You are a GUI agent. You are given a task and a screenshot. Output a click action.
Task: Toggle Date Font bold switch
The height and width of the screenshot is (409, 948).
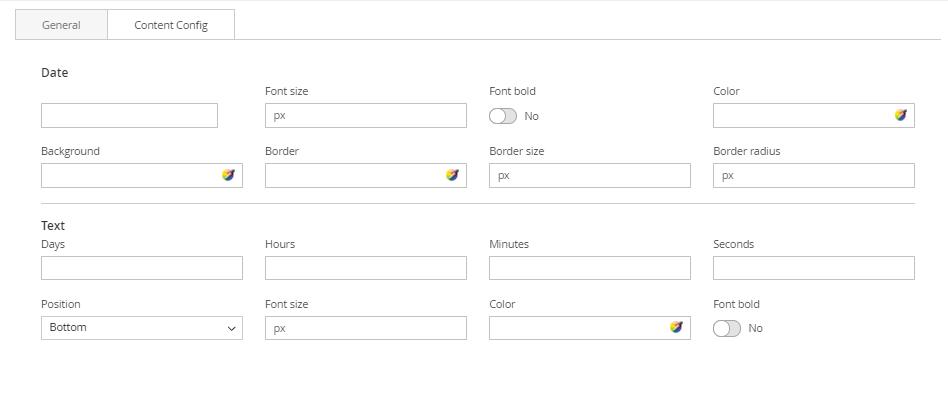point(503,116)
